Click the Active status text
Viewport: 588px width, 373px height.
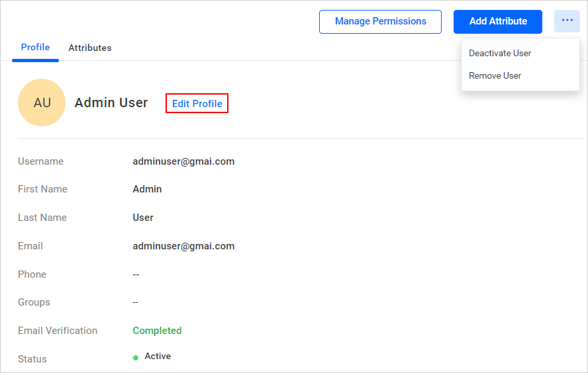pyautogui.click(x=158, y=356)
